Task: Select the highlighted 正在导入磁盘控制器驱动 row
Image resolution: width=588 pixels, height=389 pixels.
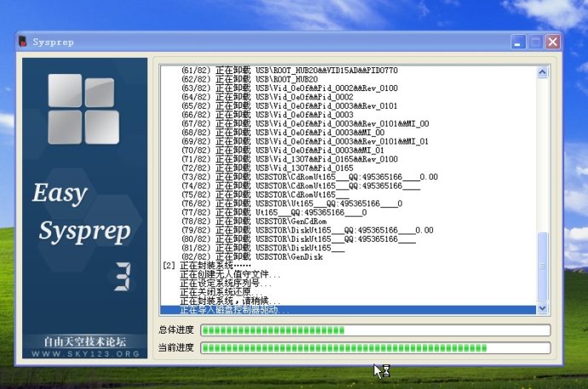Action: click(348, 310)
